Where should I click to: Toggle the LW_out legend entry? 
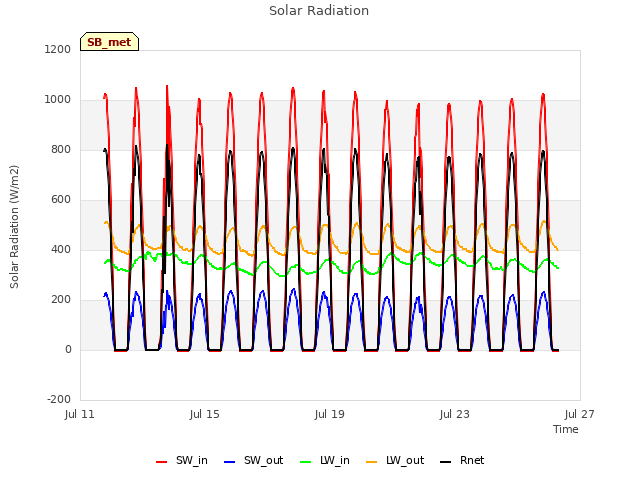point(395,460)
